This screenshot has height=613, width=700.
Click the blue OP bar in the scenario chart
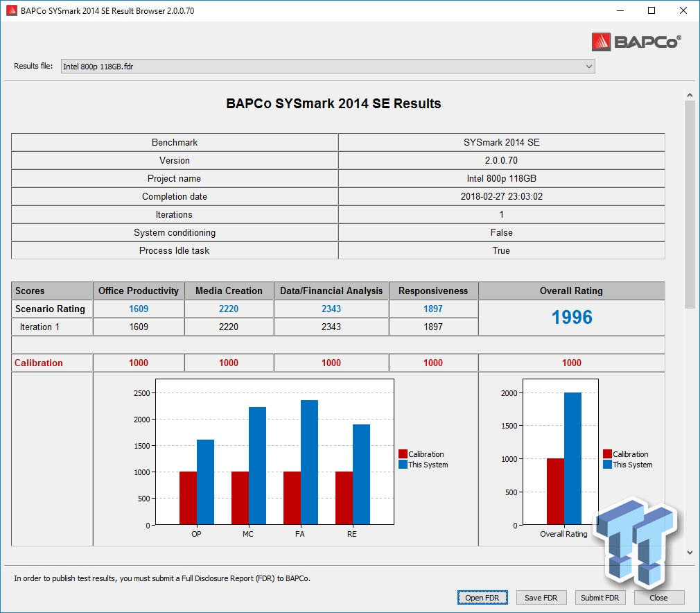click(x=205, y=482)
